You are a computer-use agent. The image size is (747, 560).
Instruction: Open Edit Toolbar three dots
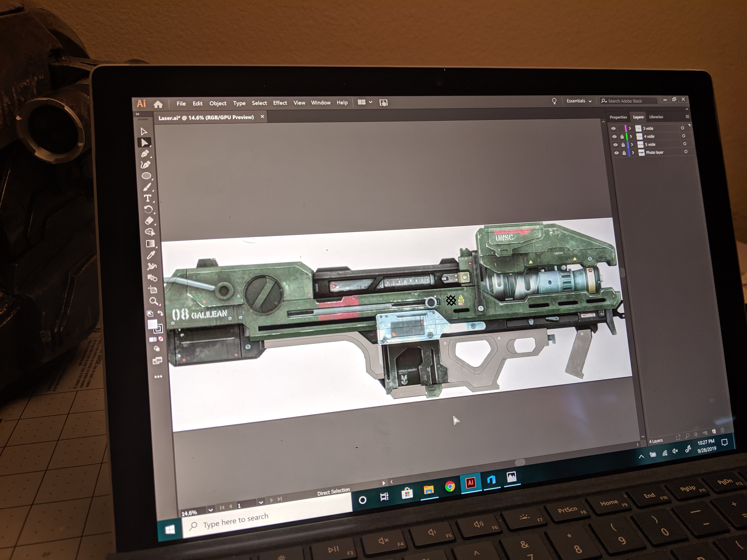(158, 377)
